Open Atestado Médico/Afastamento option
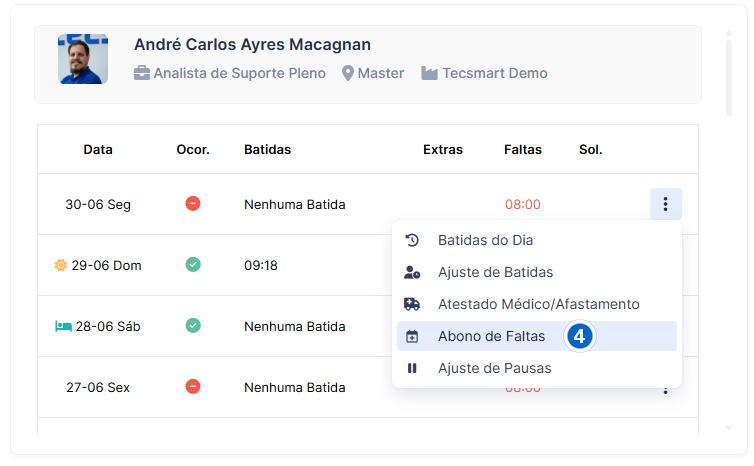 pos(537,304)
